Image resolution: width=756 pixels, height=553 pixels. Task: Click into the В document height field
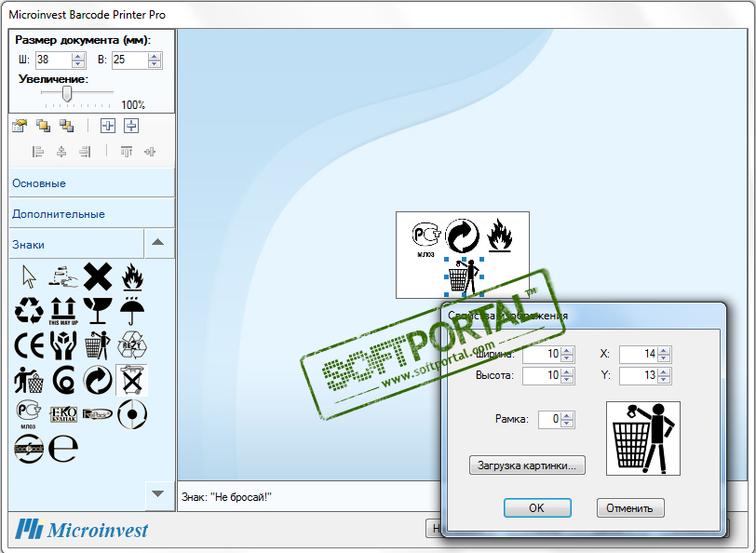pyautogui.click(x=130, y=60)
